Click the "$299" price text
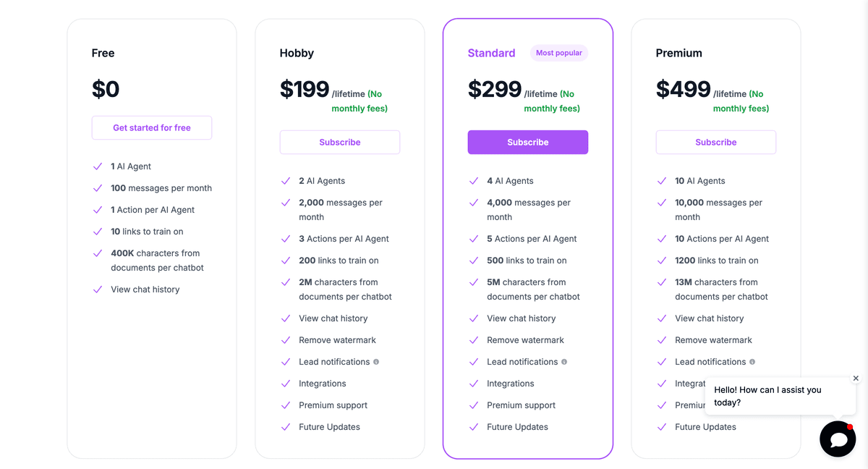 click(494, 88)
